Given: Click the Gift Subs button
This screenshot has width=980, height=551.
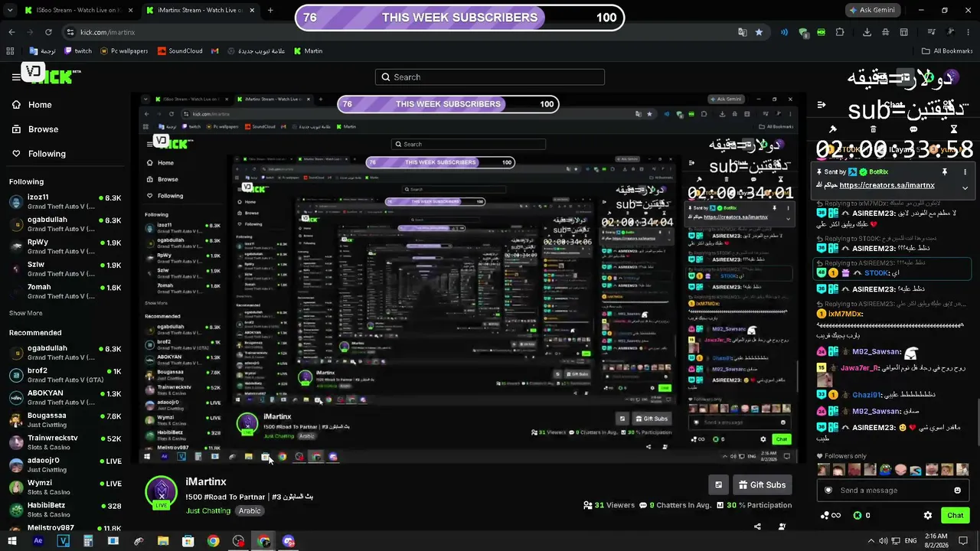Looking at the screenshot, I should 763,484.
